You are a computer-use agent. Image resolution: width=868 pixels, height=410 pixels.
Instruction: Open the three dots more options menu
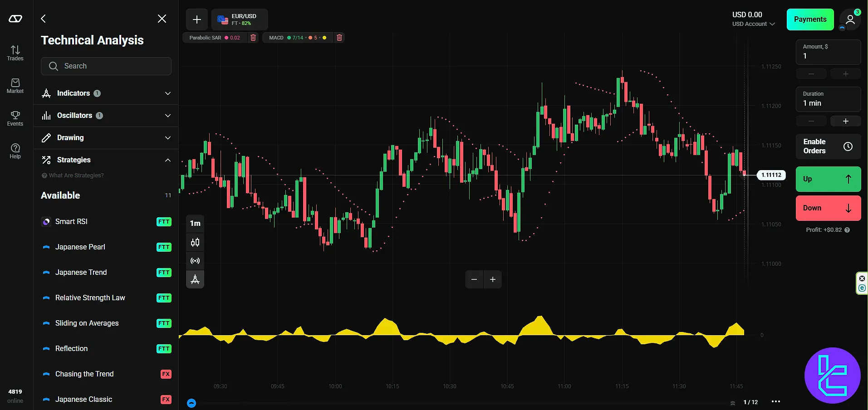(x=776, y=401)
